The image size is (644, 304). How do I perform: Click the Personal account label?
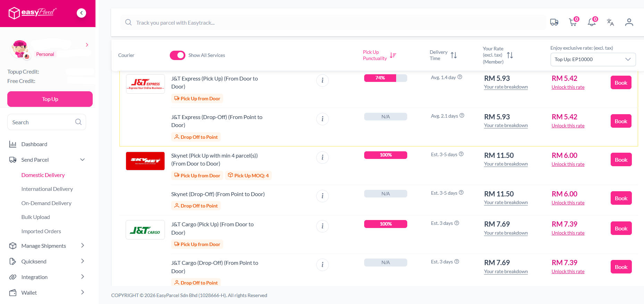pos(45,54)
